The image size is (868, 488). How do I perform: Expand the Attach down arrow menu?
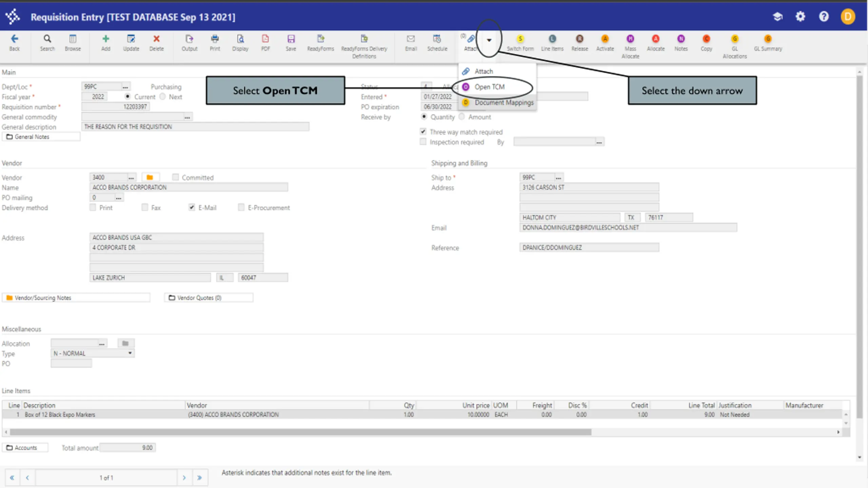489,40
